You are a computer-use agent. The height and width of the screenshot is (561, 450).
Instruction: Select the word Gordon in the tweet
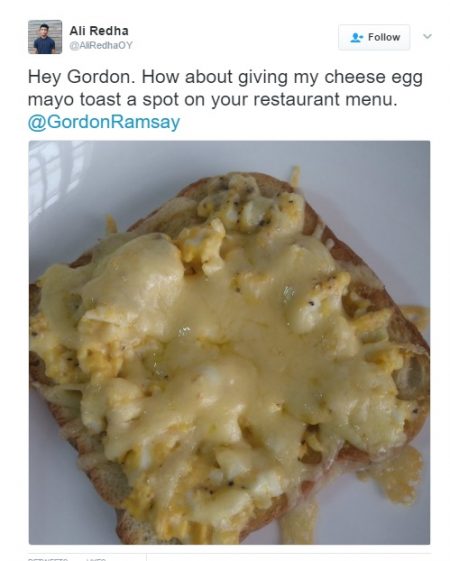tap(99, 77)
